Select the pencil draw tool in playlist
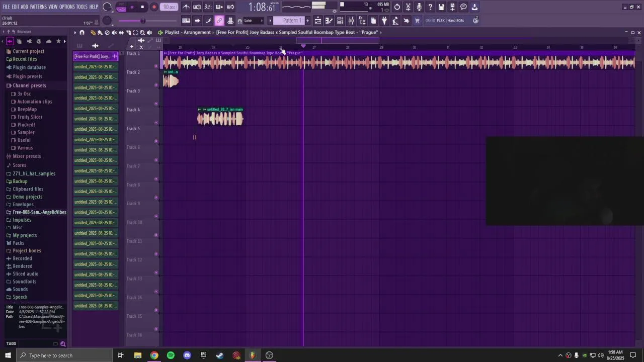Image resolution: width=644 pixels, height=362 pixels. point(93,33)
